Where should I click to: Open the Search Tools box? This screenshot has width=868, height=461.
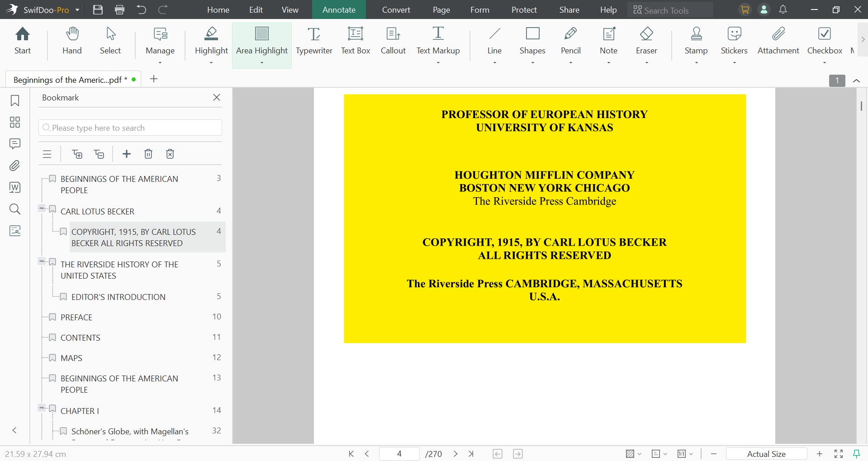(670, 10)
